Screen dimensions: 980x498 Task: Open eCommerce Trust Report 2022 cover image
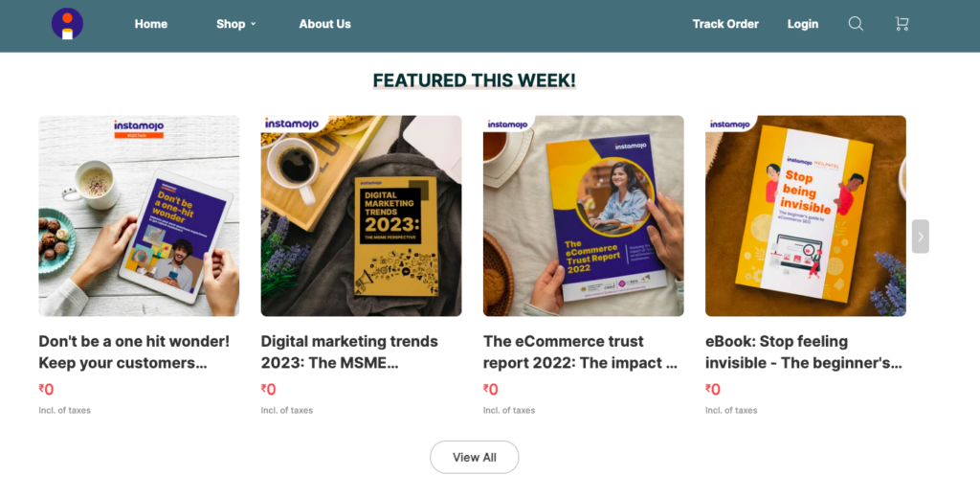pos(583,215)
